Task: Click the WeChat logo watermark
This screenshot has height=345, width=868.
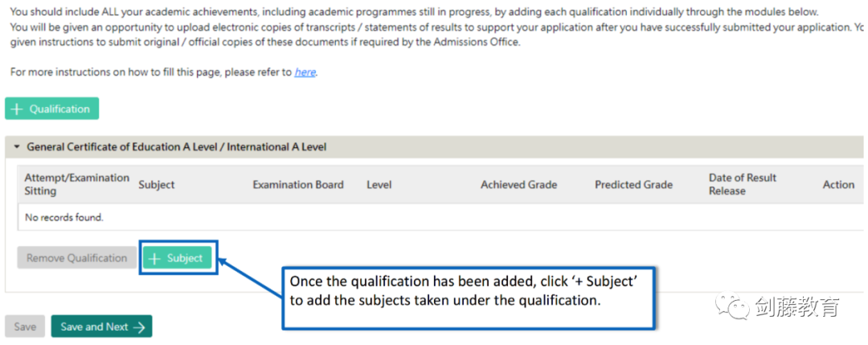Action: [731, 306]
